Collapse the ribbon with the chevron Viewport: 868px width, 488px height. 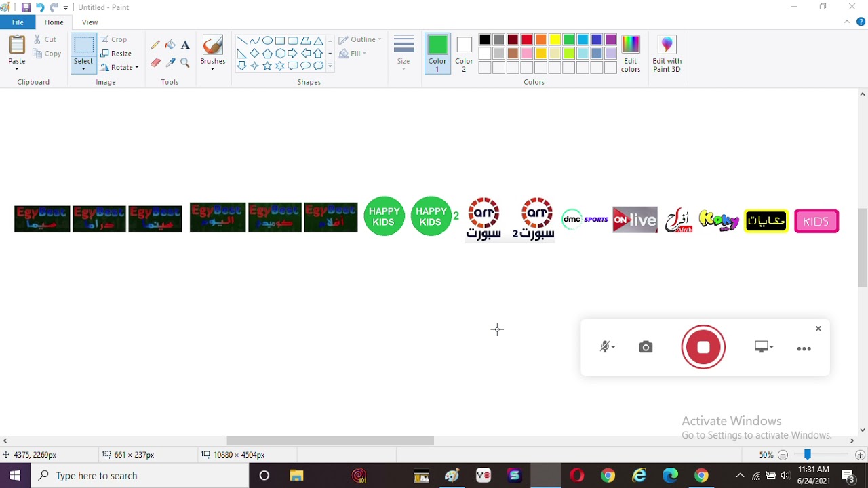coord(847,22)
